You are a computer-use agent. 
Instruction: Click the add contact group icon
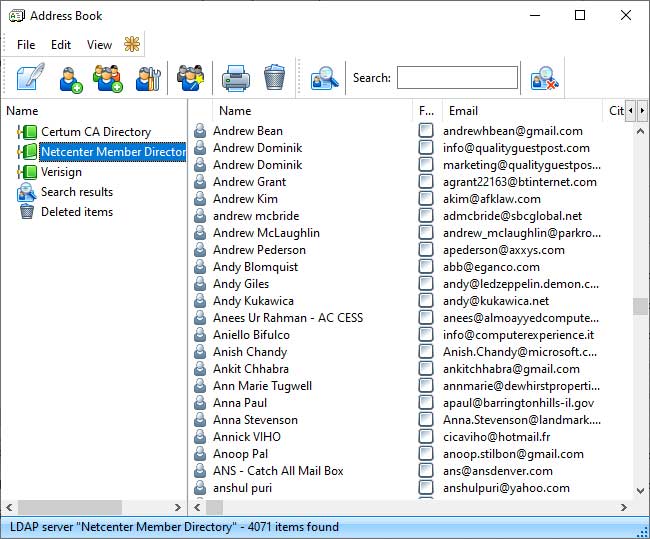click(x=108, y=78)
